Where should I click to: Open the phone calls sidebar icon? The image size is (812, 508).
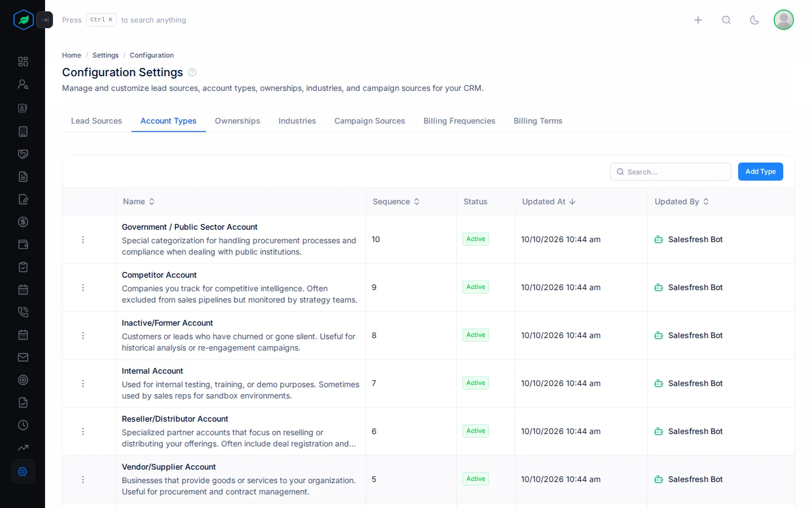pos(23,312)
